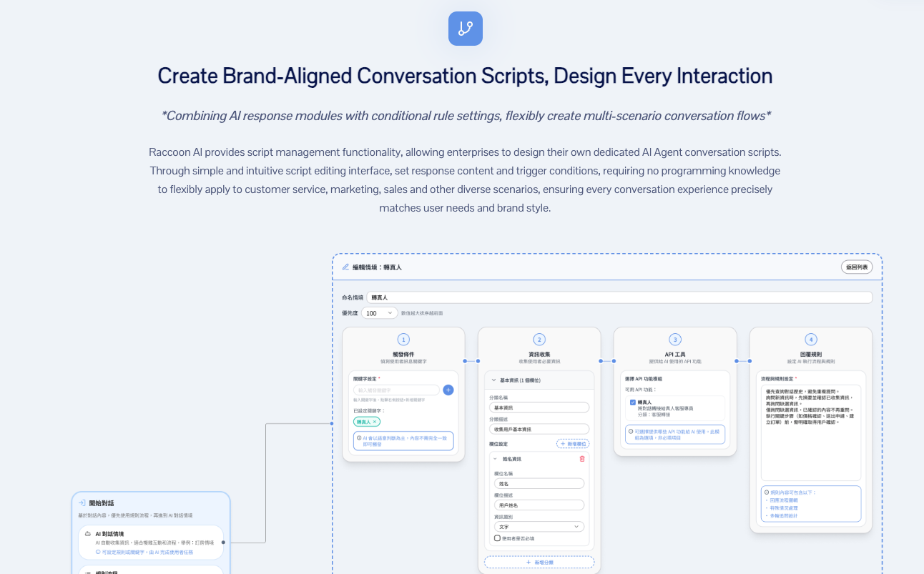Select step 3 circle above API 工具
924x574 pixels.
(674, 340)
